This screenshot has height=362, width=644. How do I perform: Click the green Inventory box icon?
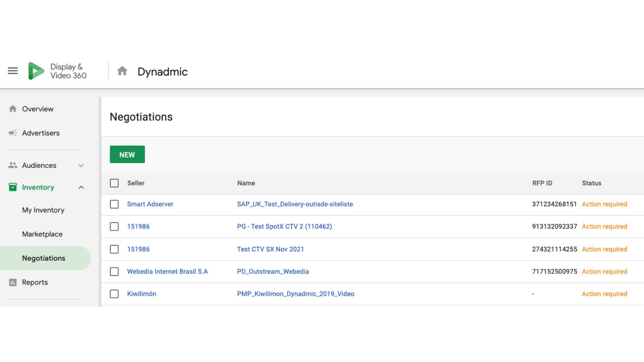[13, 187]
